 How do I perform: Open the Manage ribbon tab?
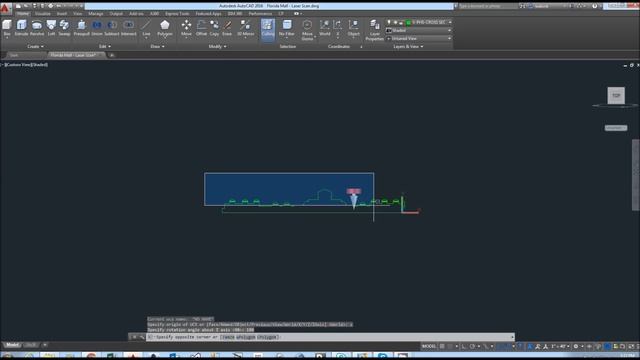(96, 13)
